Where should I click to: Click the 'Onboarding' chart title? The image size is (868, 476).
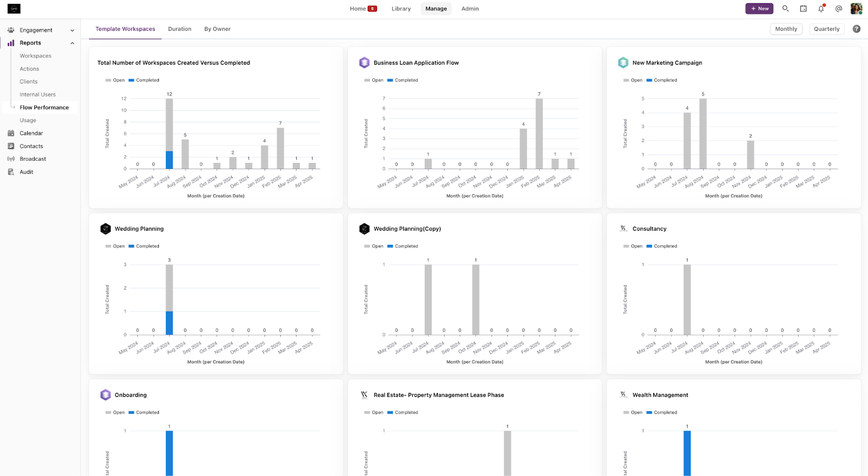(131, 395)
